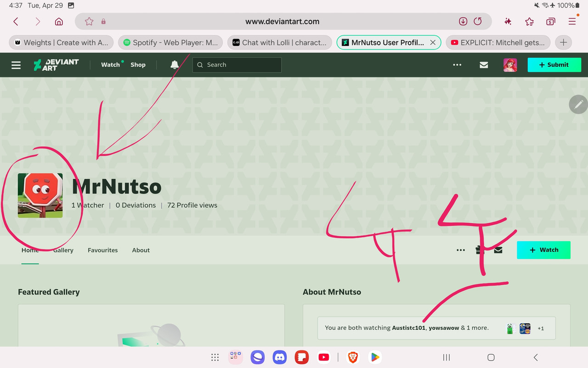Open the DeviantArt side navigation menu

point(16,65)
